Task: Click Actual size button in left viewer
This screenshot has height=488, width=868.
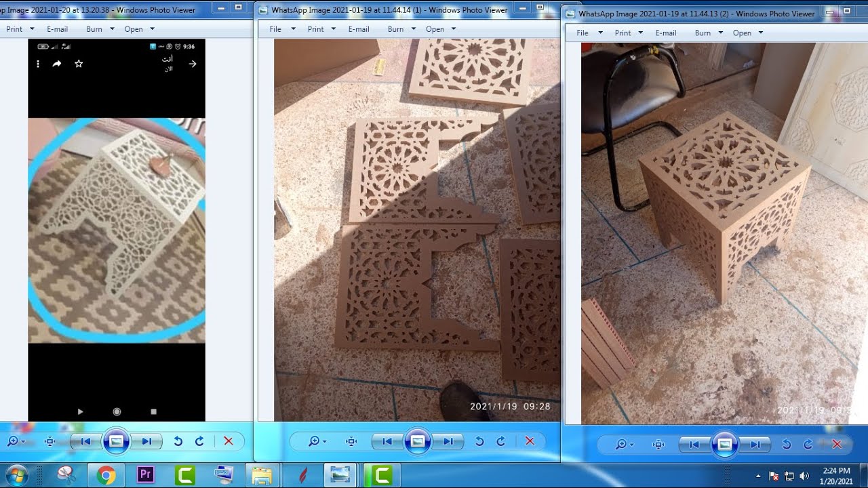Action: (50, 441)
